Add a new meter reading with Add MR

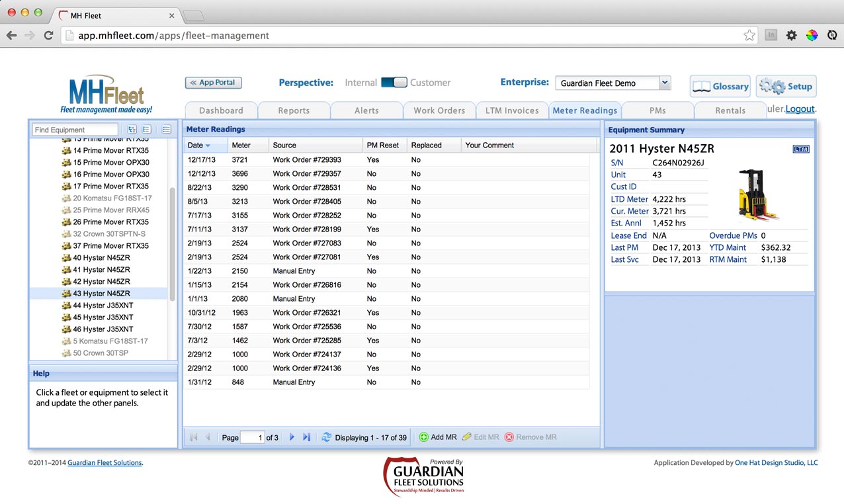coord(438,437)
